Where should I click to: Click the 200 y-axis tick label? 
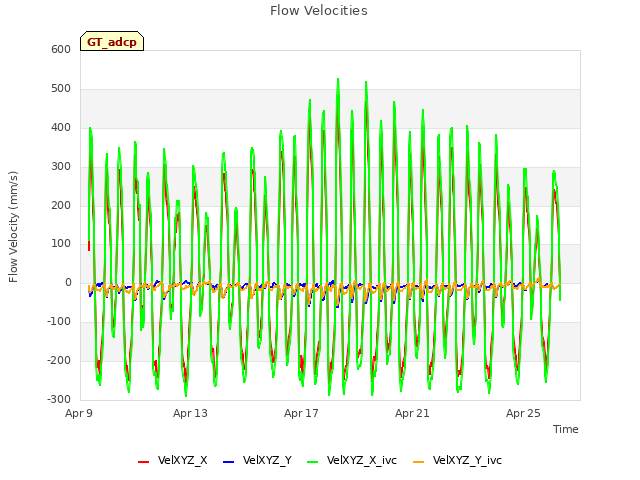pyautogui.click(x=61, y=205)
